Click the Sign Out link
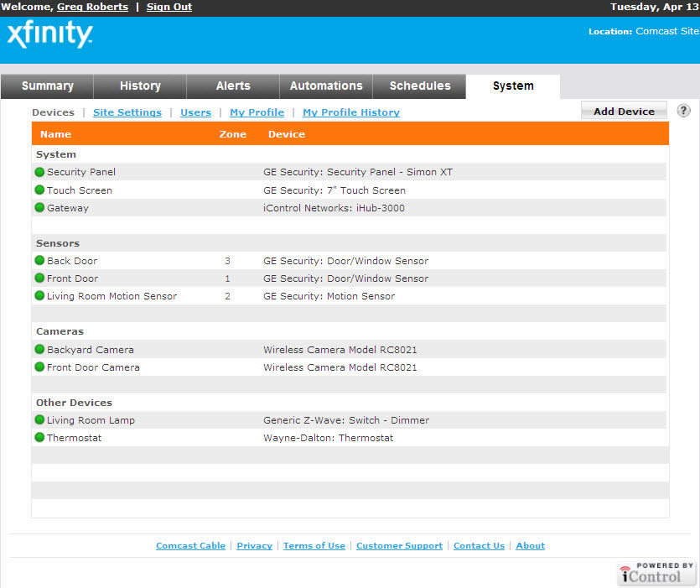Screen dimensions: 700x588 169,7
